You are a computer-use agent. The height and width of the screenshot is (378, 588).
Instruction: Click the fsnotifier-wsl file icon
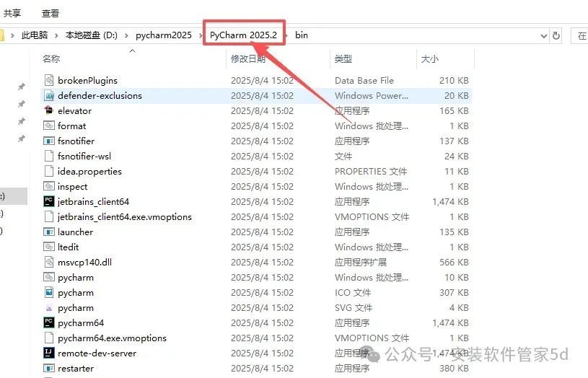[x=49, y=156]
